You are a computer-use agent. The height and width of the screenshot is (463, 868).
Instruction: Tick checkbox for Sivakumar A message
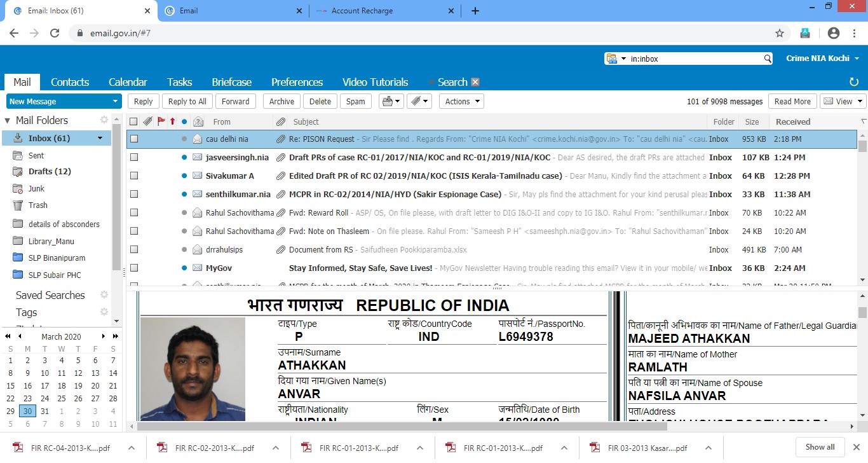pyautogui.click(x=133, y=176)
